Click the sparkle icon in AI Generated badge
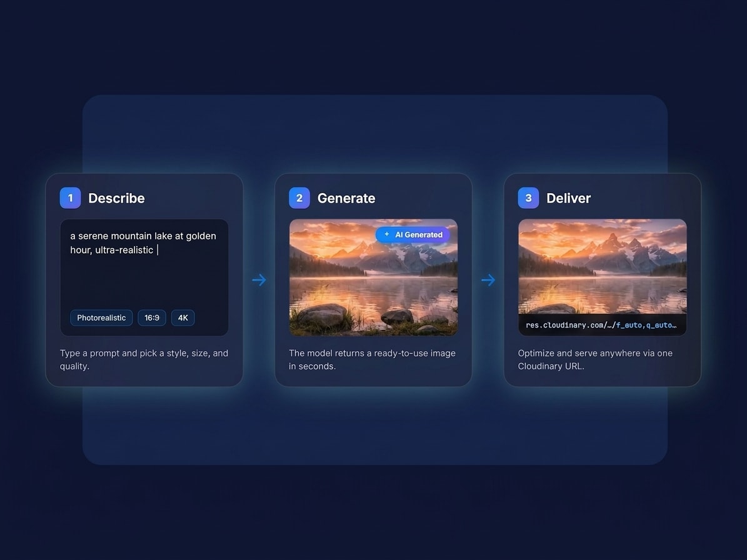Screen dimensions: 747x560 (x=387, y=234)
